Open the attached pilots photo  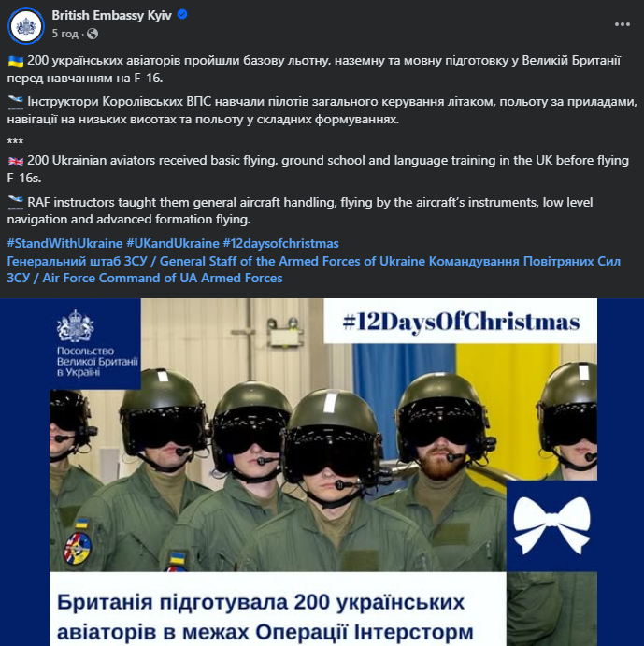322,472
